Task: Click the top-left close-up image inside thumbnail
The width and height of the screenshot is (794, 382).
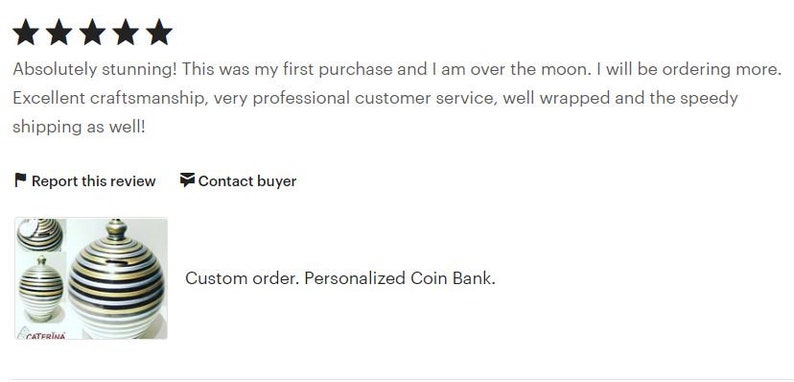Action: 40,235
